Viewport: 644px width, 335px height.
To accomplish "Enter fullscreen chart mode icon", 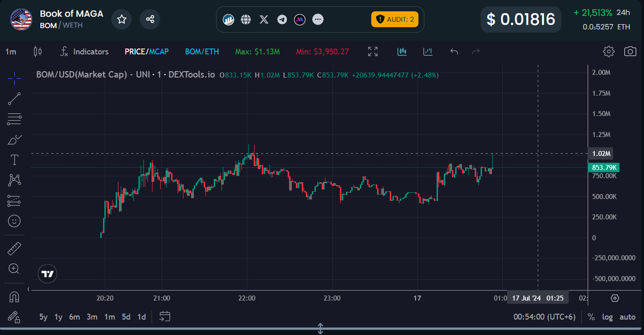I will tap(373, 52).
